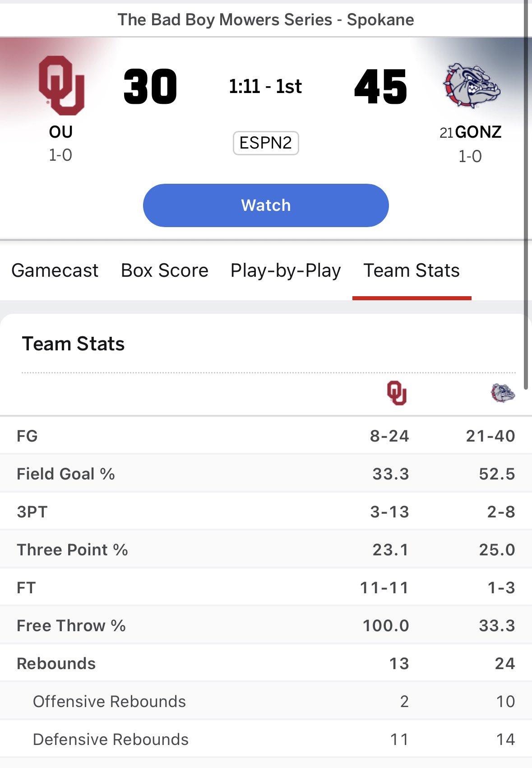Image resolution: width=532 pixels, height=768 pixels.
Task: Click the vertical scrollbar on right edge
Action: pos(526,194)
